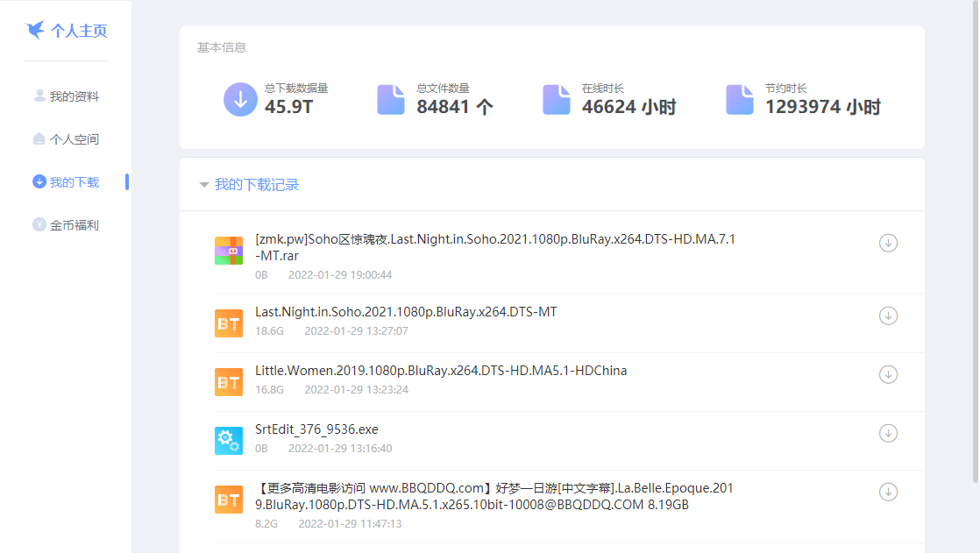Screen dimensions: 980x553
Task: Click the download icon for Soho .rar file
Action: point(888,243)
